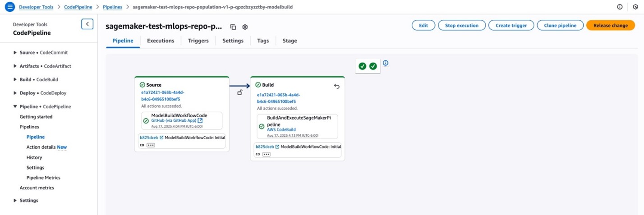Open GitHub external link icon in Source action
The image size is (644, 215).
pos(200,121)
